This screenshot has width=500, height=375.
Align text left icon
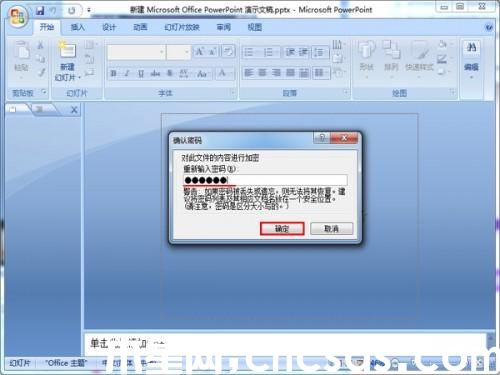(249, 72)
